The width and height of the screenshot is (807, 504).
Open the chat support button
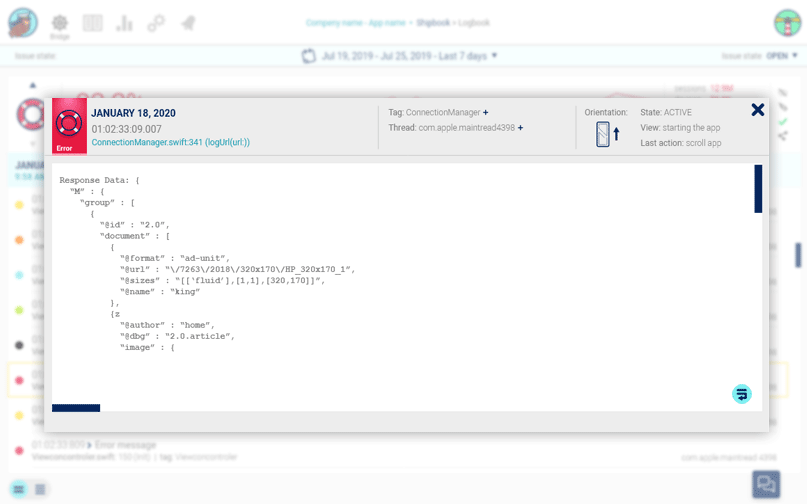pyautogui.click(x=766, y=484)
